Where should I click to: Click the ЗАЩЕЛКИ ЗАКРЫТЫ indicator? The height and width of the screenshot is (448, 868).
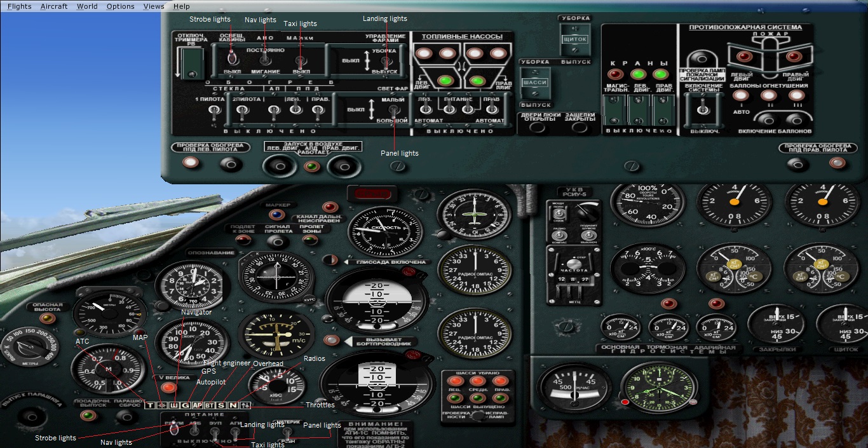coord(580,127)
